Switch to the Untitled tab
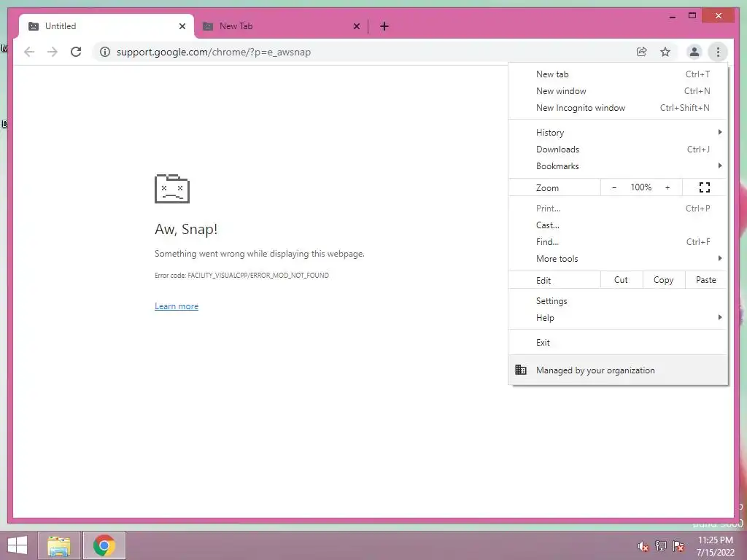 click(107, 26)
